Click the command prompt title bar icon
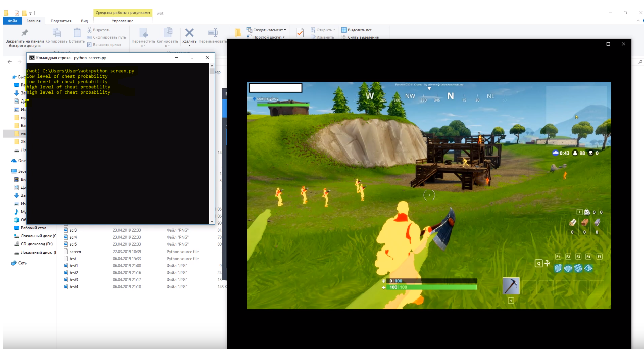 click(x=32, y=58)
